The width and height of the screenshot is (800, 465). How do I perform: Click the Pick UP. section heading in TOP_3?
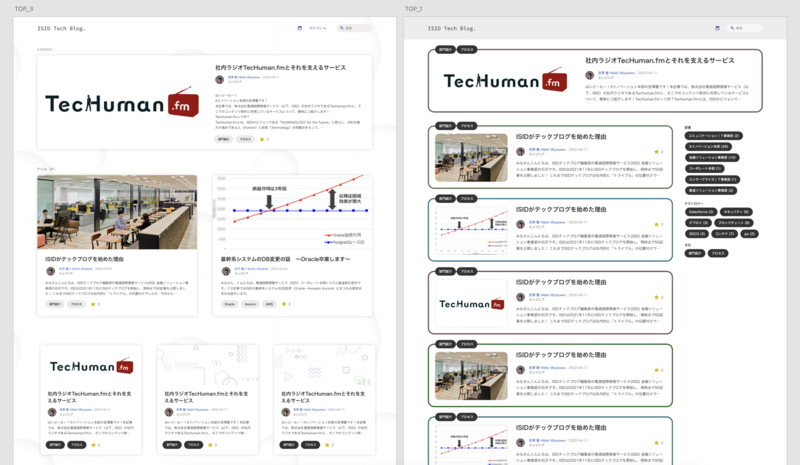(46, 169)
